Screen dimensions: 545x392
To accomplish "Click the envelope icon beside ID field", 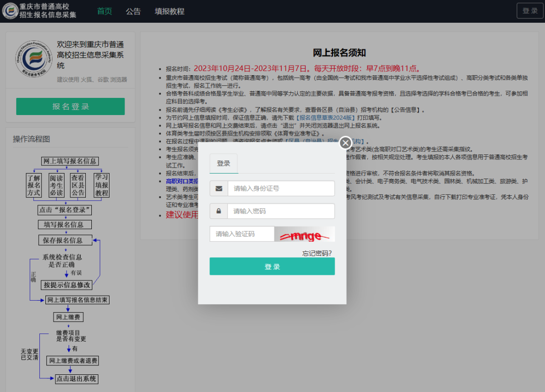I will (219, 188).
